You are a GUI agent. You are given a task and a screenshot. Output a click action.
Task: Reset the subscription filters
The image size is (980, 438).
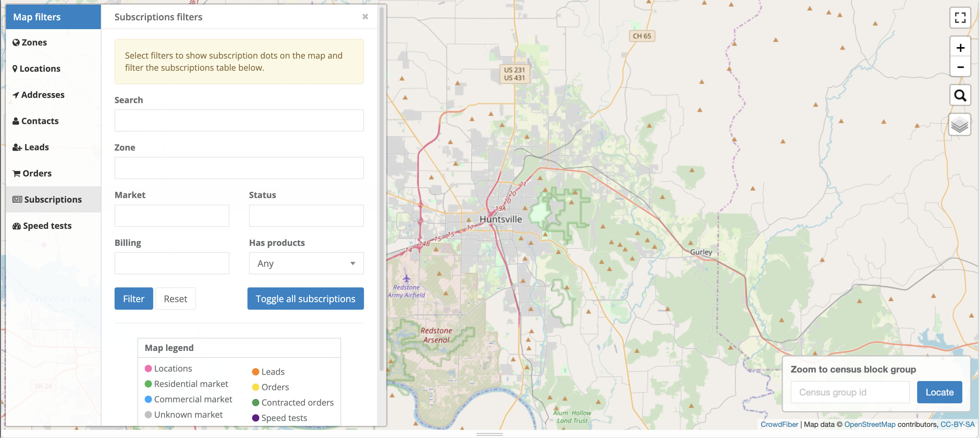175,299
